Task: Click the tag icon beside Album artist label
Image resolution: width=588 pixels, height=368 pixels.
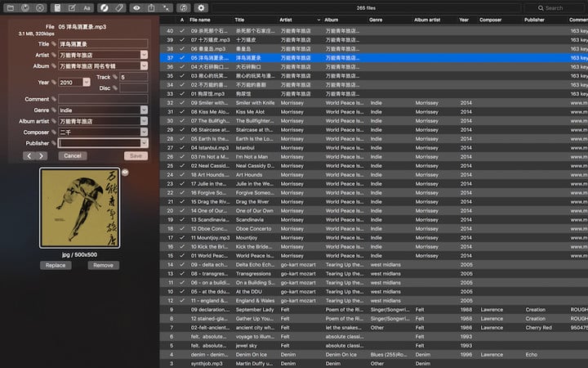Action: tap(54, 121)
